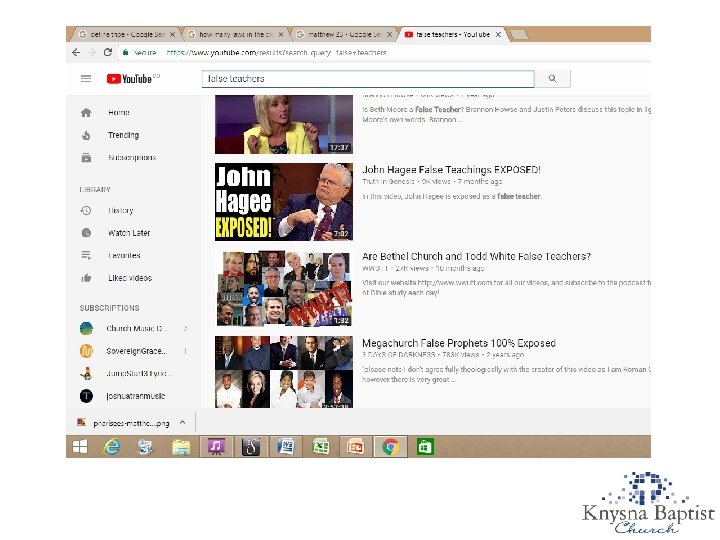Click the search magnifier button

pos(552,79)
